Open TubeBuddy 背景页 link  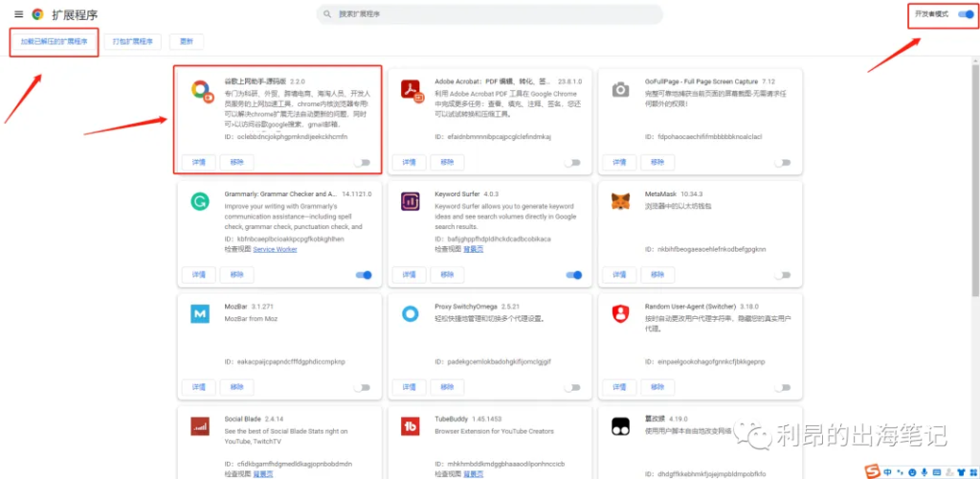473,474
